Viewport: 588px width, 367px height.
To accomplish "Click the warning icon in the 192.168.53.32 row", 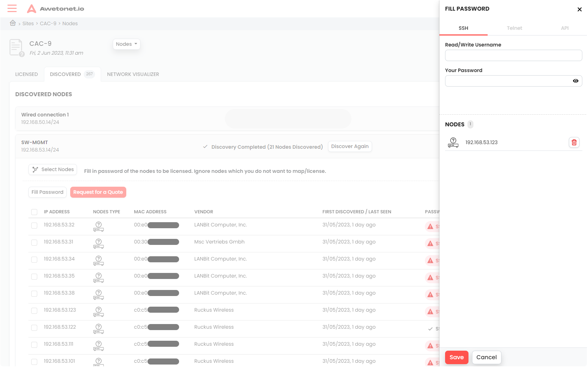I will tap(430, 226).
